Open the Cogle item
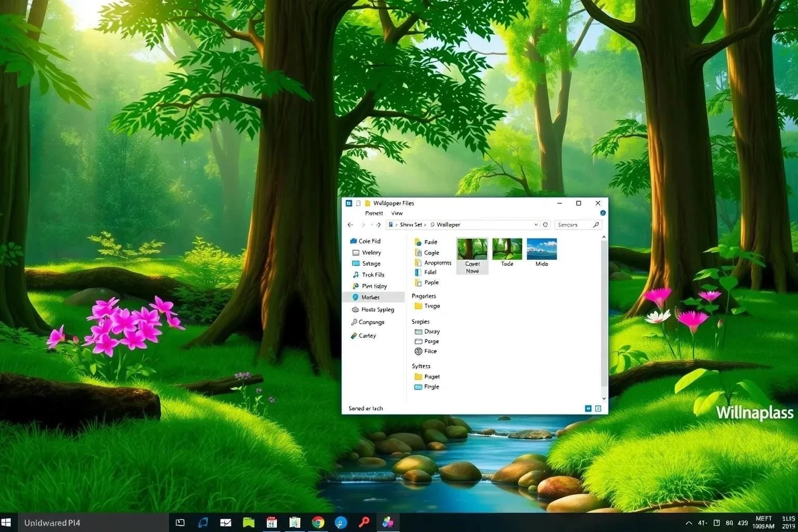This screenshot has width=798, height=532. point(427,252)
